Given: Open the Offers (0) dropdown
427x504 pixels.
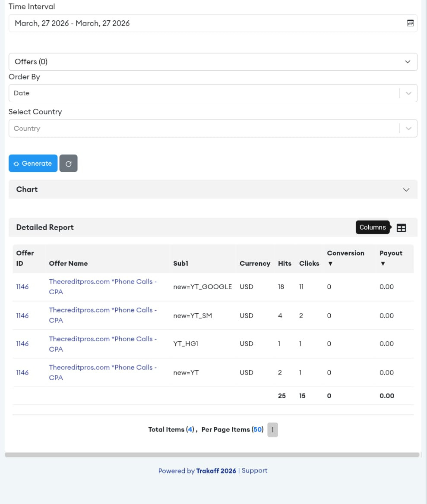Looking at the screenshot, I should point(213,62).
